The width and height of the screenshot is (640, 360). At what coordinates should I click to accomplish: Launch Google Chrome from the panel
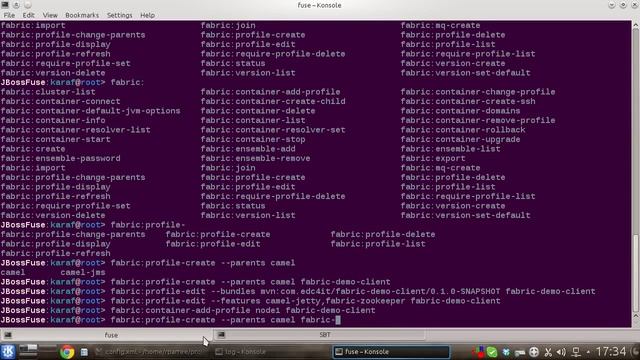(x=67, y=351)
